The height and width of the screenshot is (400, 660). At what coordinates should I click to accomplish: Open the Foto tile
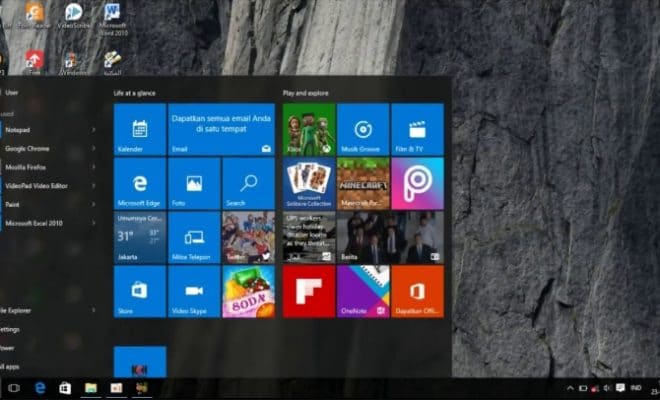194,184
